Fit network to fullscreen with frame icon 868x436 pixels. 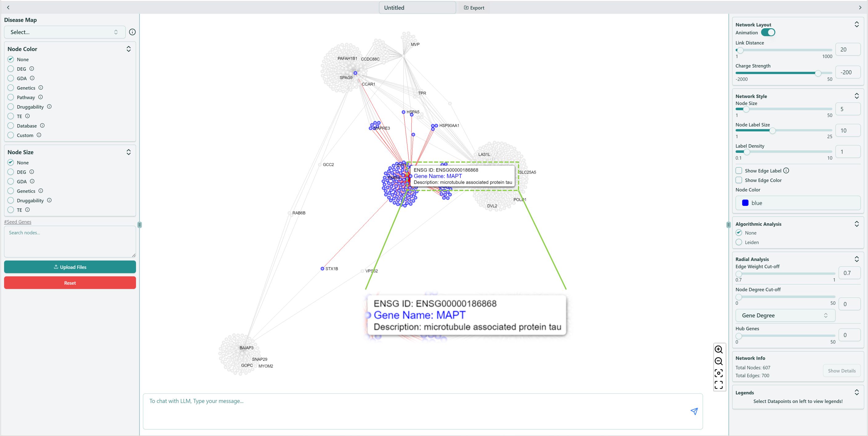(x=719, y=385)
